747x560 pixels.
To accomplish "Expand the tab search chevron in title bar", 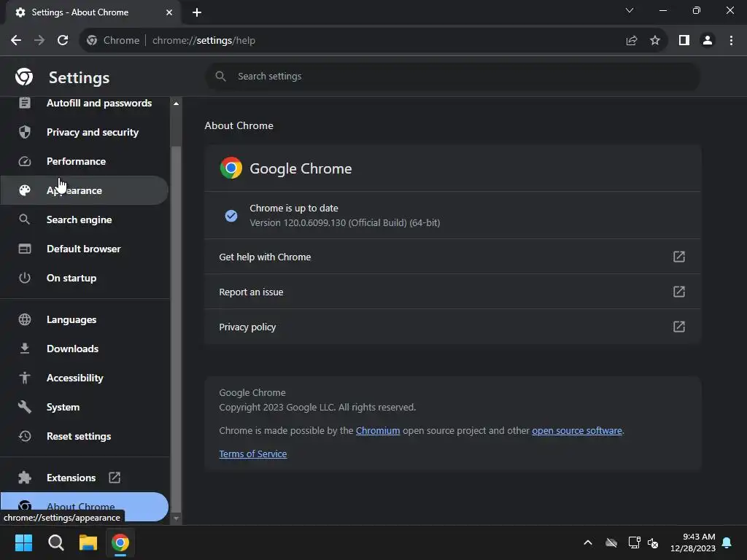I will click(x=630, y=10).
